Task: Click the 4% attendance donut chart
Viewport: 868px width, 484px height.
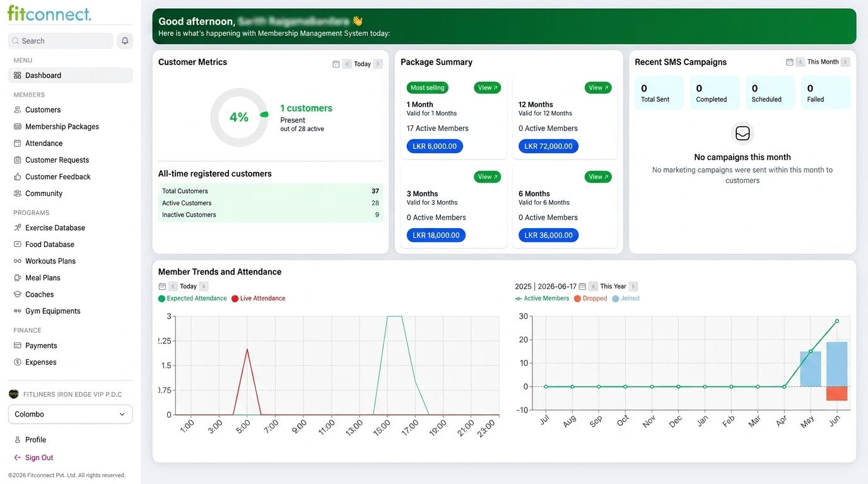Action: tap(239, 117)
